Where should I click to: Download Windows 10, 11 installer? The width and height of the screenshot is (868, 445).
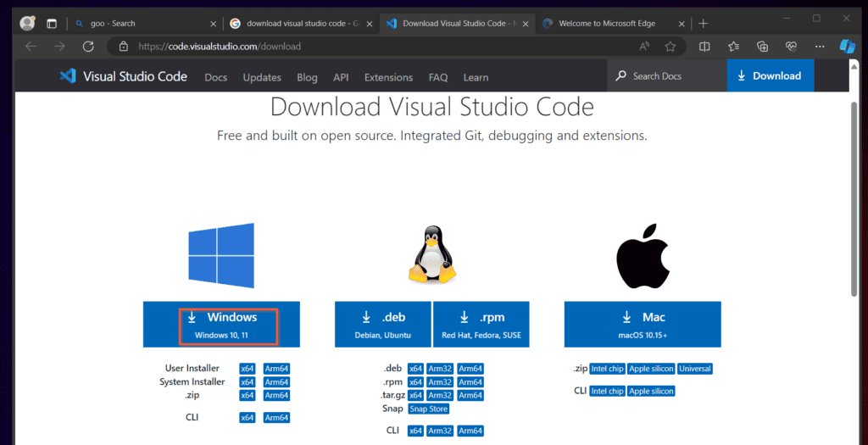tap(221, 325)
